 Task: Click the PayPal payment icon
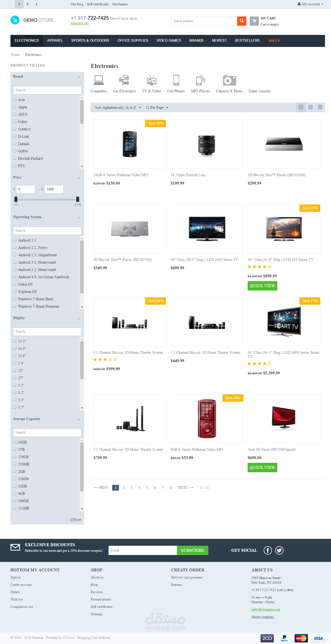[x=284, y=638]
